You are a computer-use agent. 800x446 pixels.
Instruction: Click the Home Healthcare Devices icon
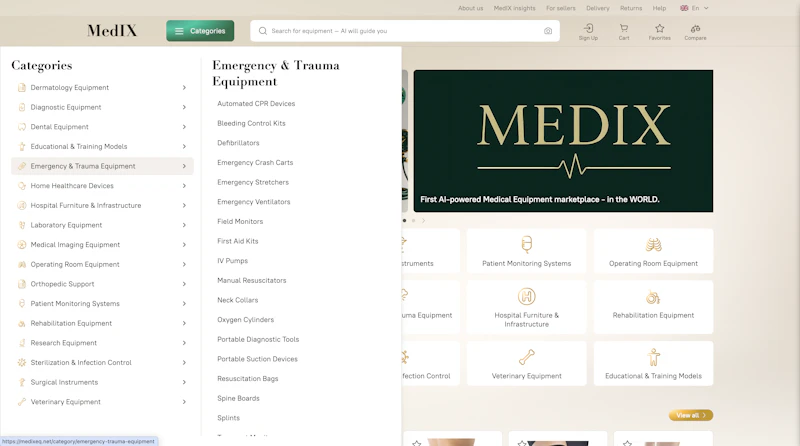(x=21, y=186)
